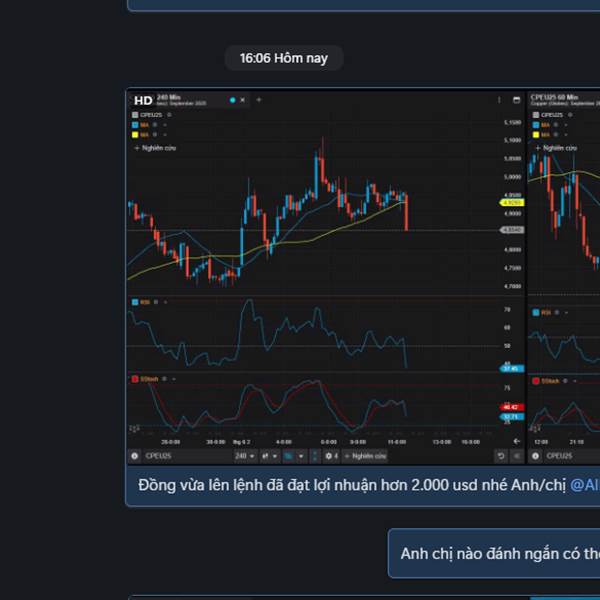This screenshot has width=600, height=600.
Task: Click the highlighted blue drawing tool button
Action: 289,456
